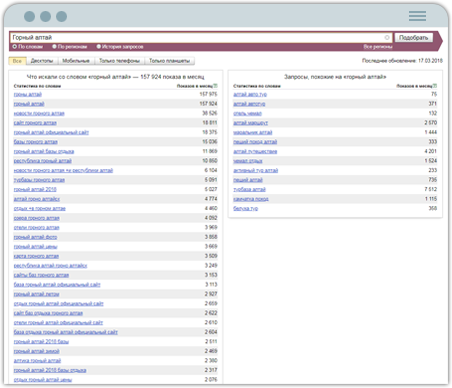Click the help icon in the similar queries header
Screen dimensions: 452x388
click(x=435, y=86)
